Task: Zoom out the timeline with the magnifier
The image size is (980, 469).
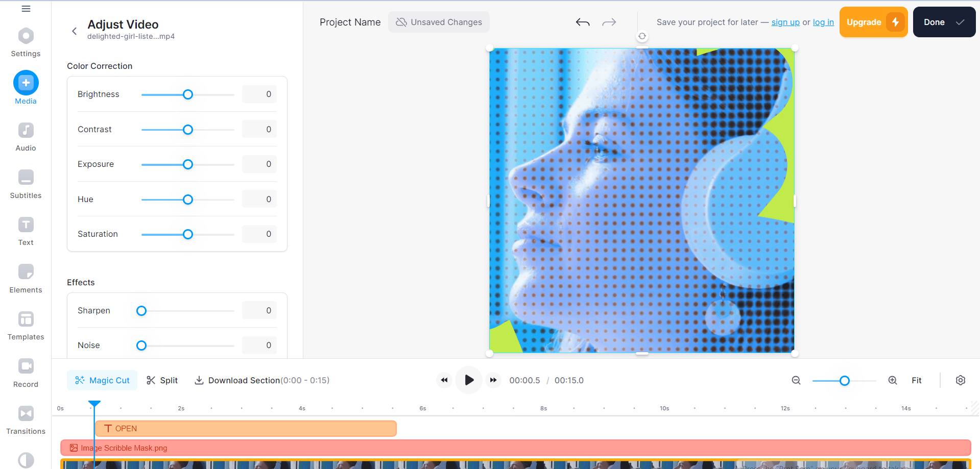Action: point(796,380)
